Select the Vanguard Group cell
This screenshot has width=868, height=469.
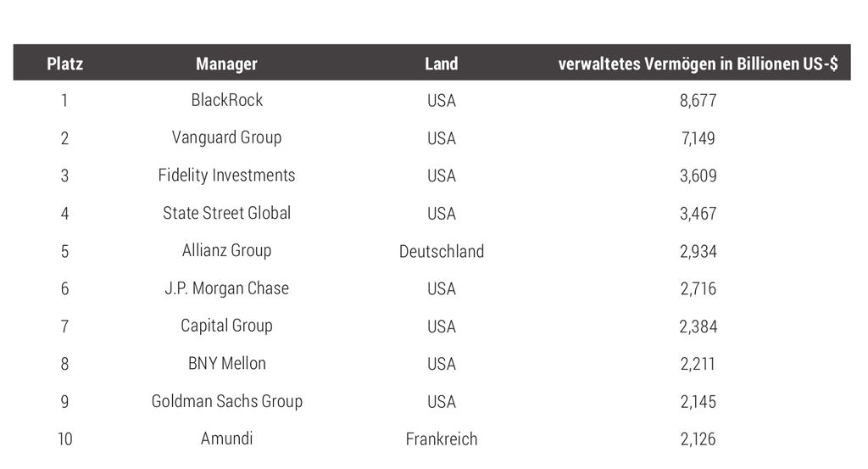pos(226,137)
